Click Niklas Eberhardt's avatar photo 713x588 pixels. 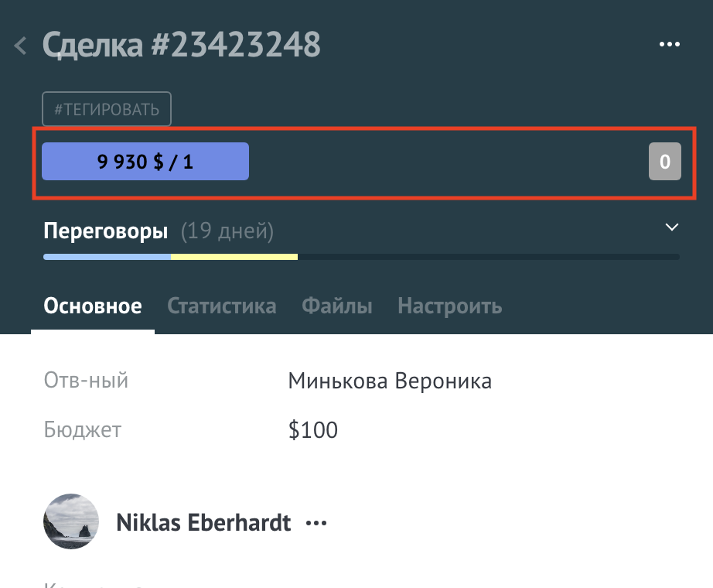click(71, 521)
